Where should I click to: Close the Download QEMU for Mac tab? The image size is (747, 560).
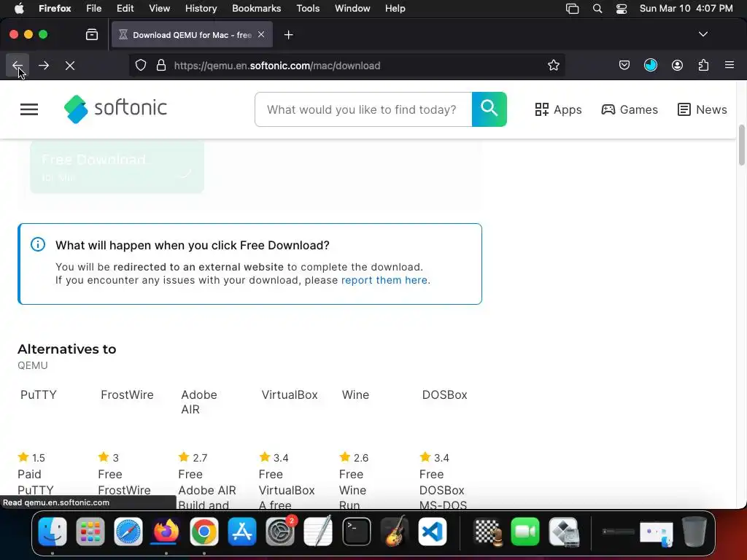pyautogui.click(x=261, y=34)
